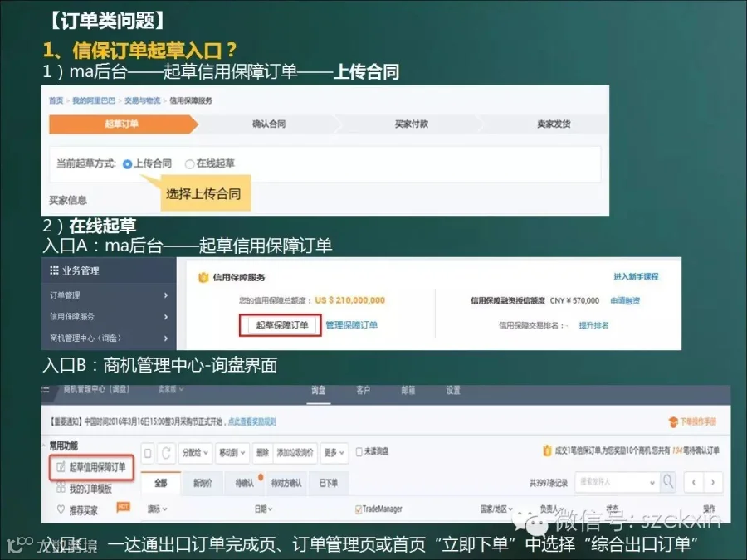
Task: Switch to the 客户 tab
Action: pos(363,391)
